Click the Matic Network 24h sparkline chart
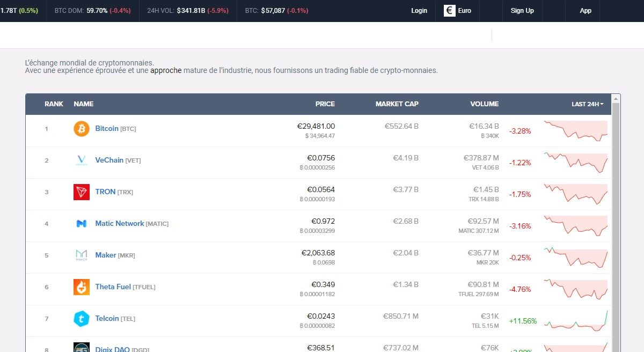This screenshot has width=644, height=352. pyautogui.click(x=576, y=225)
